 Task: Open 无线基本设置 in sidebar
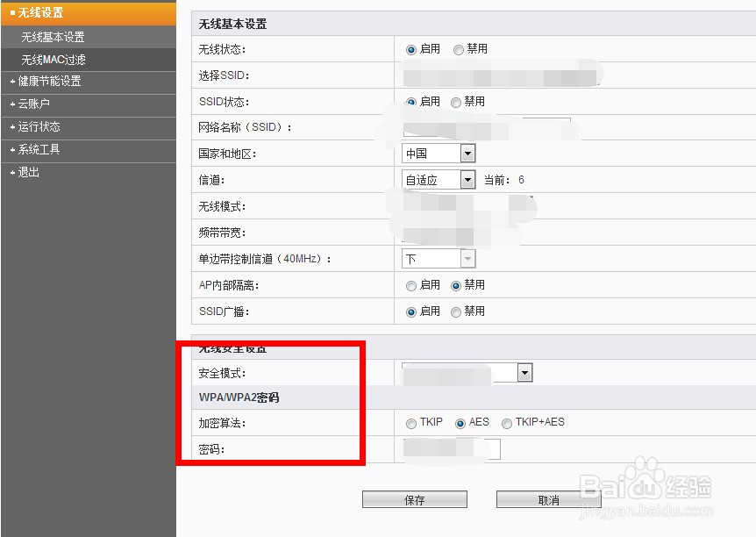53,37
